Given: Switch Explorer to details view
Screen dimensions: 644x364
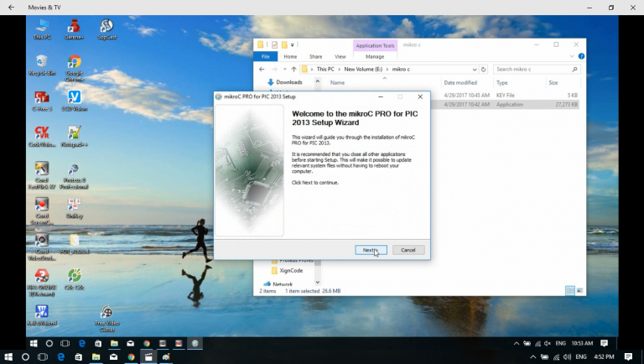Looking at the screenshot, I should (570, 291).
